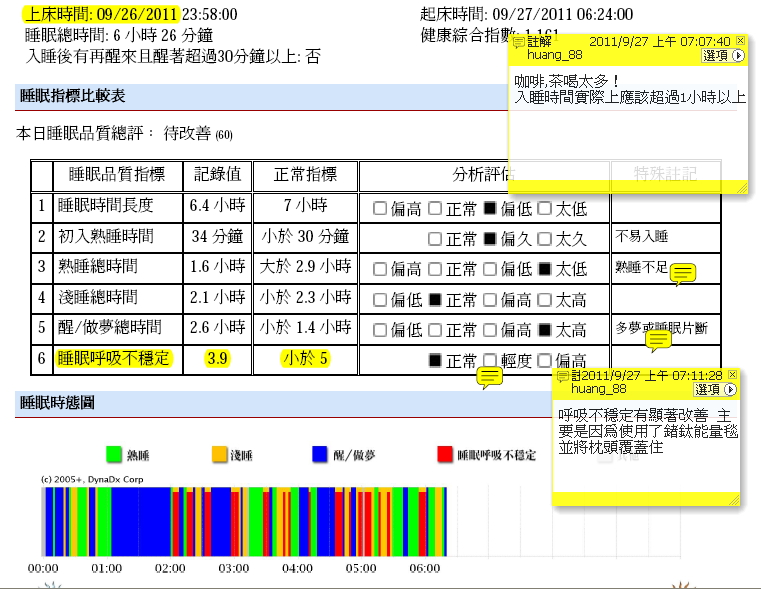Image resolution: width=761 pixels, height=589 pixels.
Task: Click the 大於 2.9 小時 normal value cell
Action: pos(305,266)
